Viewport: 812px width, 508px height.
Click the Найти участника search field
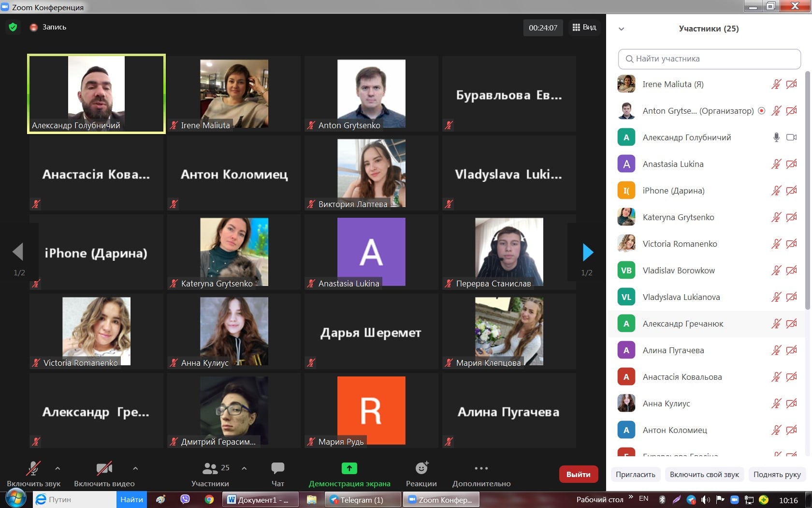coord(709,59)
